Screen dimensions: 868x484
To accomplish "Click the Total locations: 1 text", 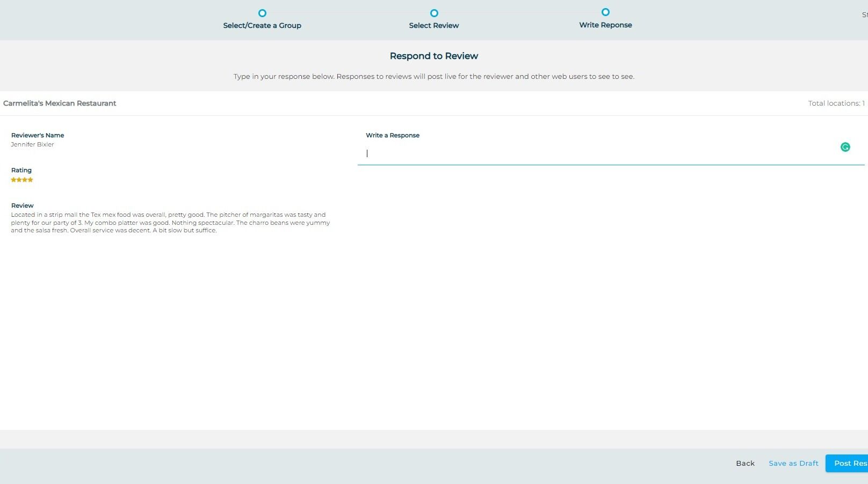I will tap(836, 103).
